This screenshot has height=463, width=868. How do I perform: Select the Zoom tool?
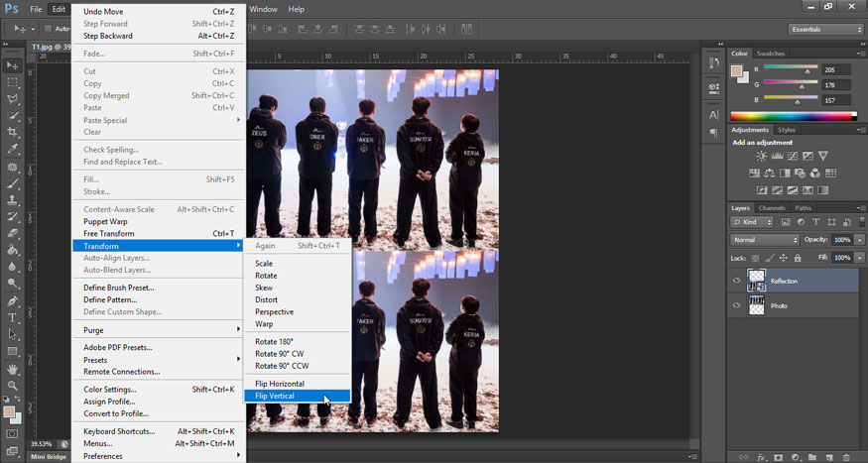click(13, 385)
